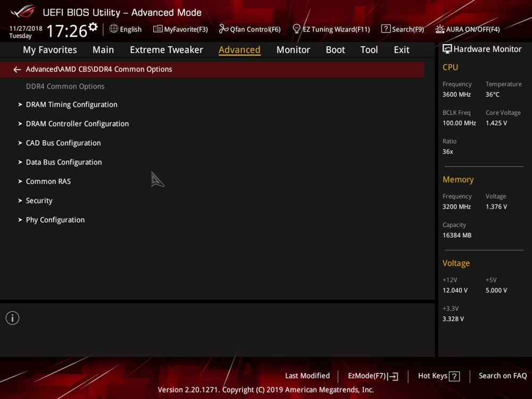
Task: Select the Advanced tab
Action: (x=239, y=50)
